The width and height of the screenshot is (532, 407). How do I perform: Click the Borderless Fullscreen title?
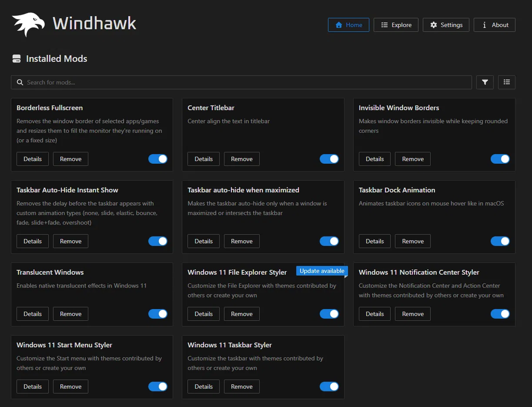(x=49, y=108)
